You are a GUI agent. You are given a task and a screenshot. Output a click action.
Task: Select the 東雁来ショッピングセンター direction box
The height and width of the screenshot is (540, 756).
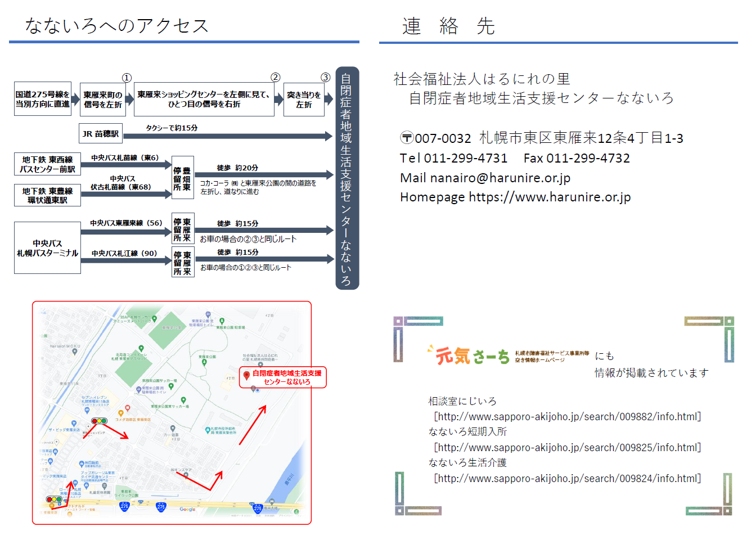click(204, 100)
